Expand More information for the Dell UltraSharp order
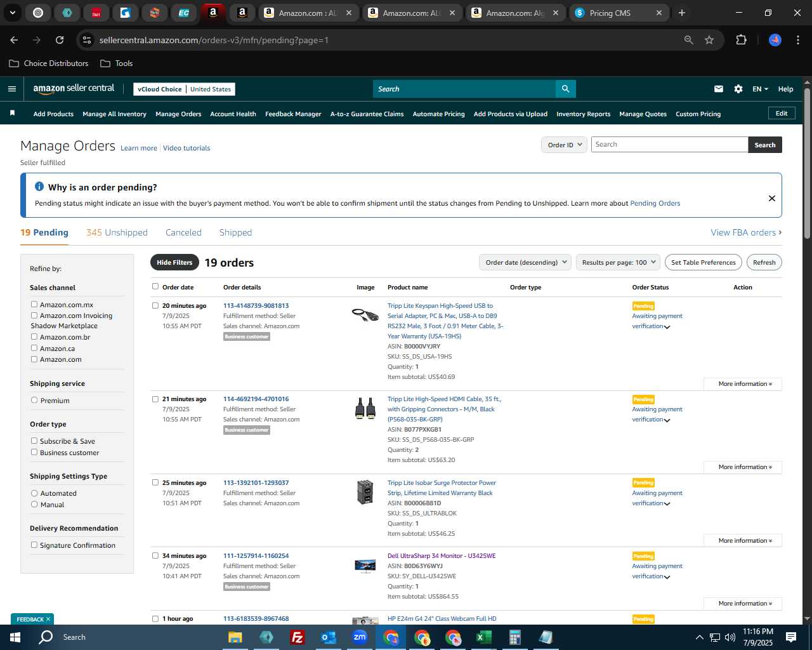 743,604
